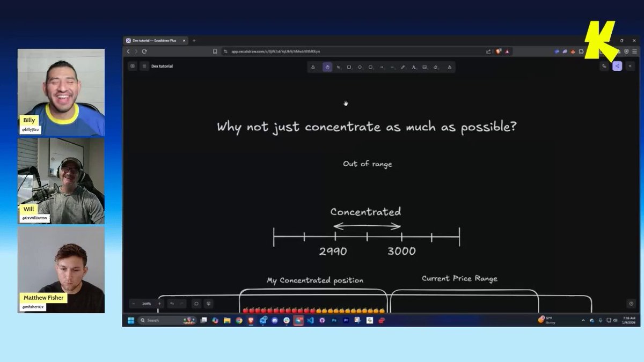644x362 pixels.
Task: Select the Diamond shape tool
Action: coord(360,67)
